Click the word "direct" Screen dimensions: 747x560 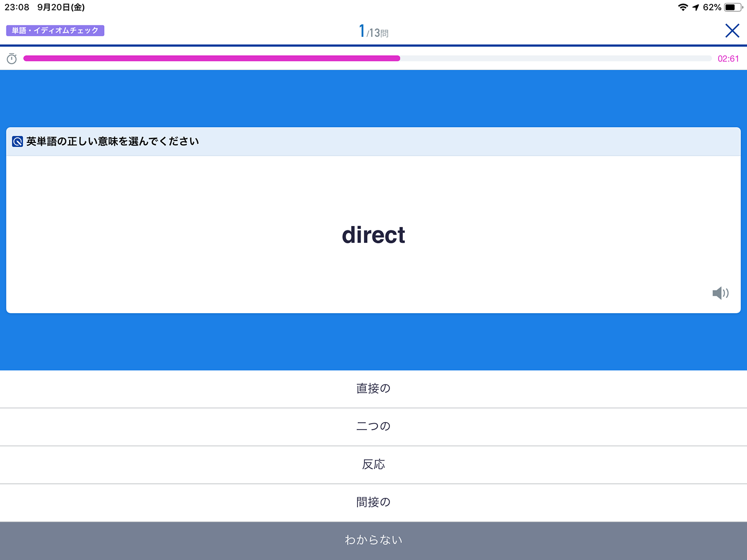click(x=373, y=235)
